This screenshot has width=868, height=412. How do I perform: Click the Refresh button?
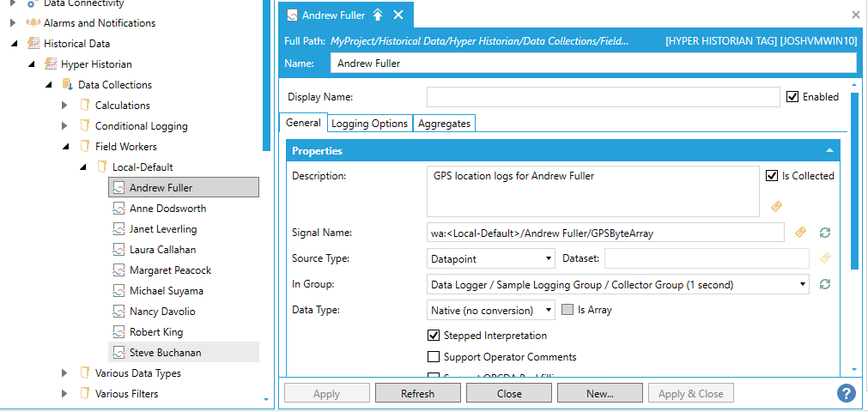[417, 394]
